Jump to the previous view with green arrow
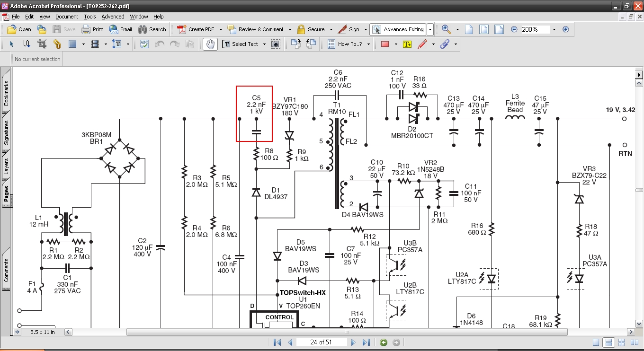 click(x=384, y=342)
